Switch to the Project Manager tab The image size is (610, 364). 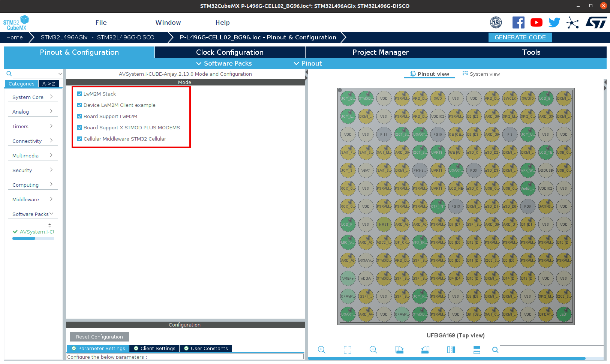(381, 52)
